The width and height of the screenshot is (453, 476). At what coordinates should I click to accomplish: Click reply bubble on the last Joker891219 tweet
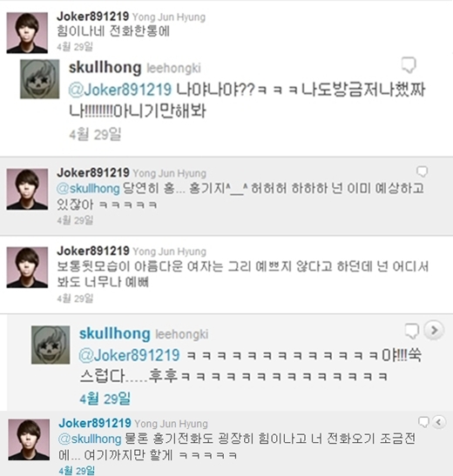click(x=423, y=422)
